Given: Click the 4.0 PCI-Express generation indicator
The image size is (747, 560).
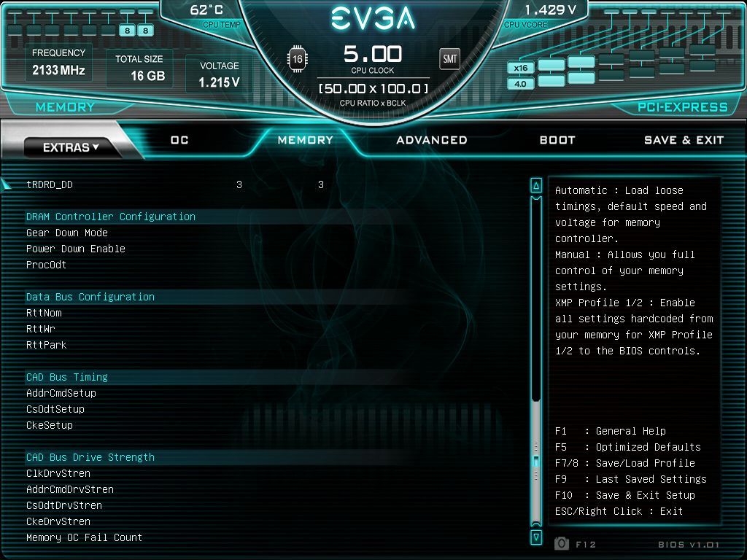Looking at the screenshot, I should [520, 84].
